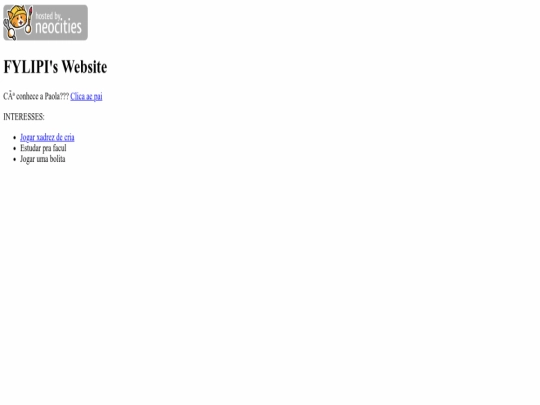Viewport: 540px width, 405px height.
Task: Follow the 'Clica ae pai' link
Action: 86,96
